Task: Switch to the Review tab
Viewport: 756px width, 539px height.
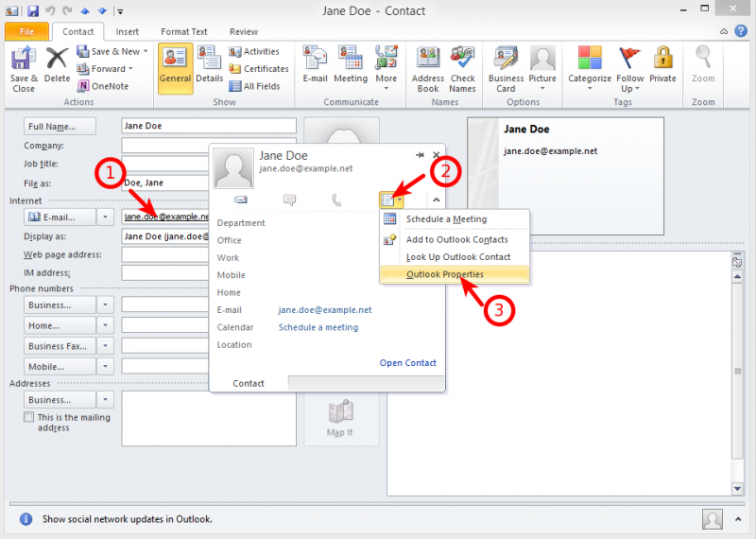Action: click(x=244, y=32)
